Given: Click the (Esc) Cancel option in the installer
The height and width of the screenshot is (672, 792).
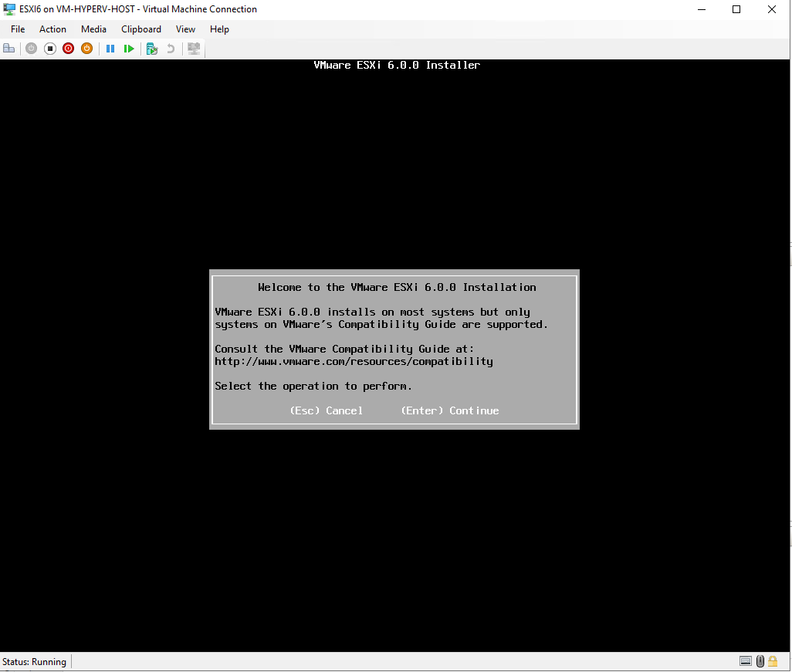Looking at the screenshot, I should [x=327, y=410].
